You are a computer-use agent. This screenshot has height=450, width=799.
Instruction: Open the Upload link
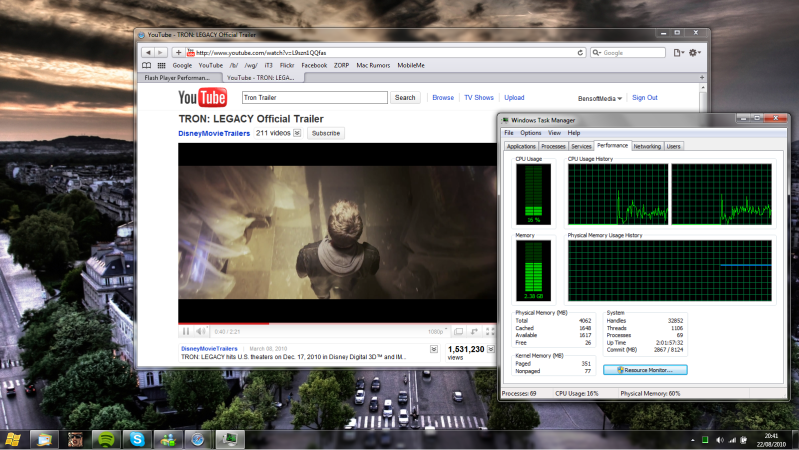(x=514, y=97)
